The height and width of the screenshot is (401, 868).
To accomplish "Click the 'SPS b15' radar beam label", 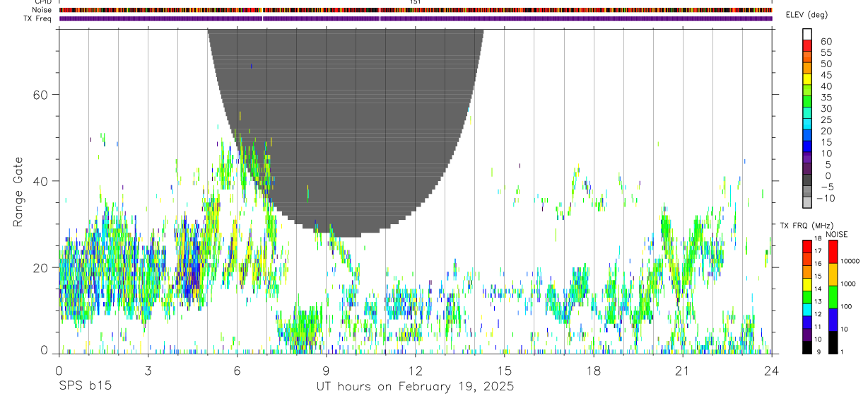I will click(x=85, y=386).
